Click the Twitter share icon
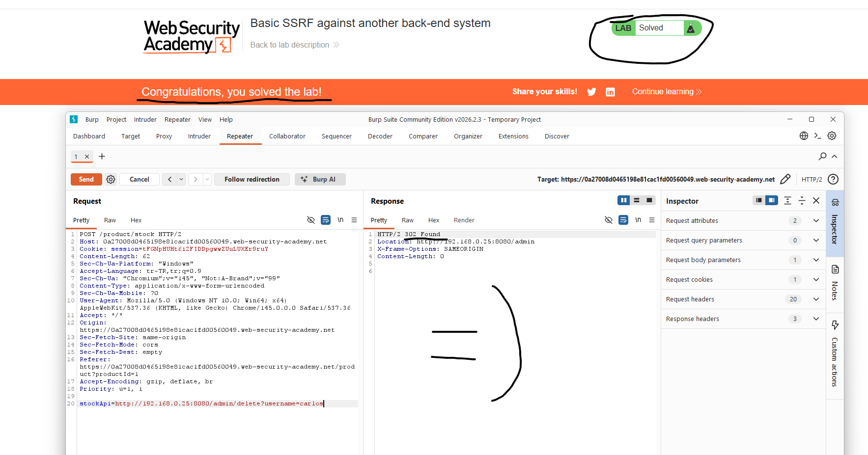This screenshot has height=455, width=868. coord(591,92)
